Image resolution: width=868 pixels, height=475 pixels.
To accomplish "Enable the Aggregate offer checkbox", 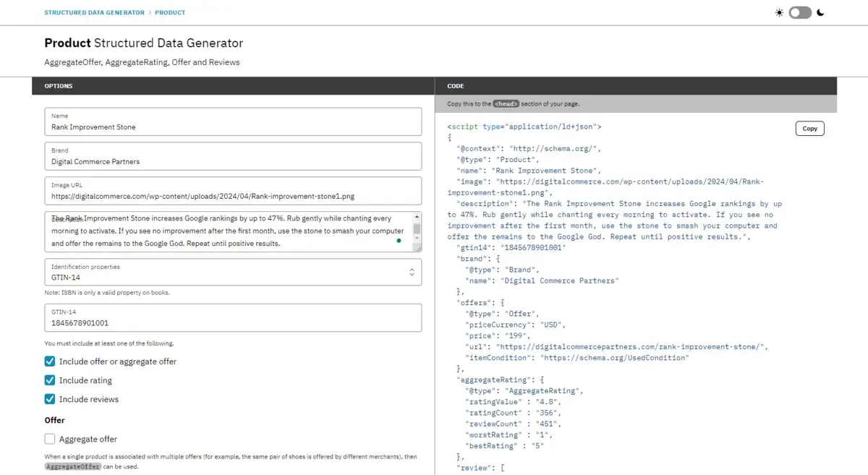I will (49, 439).
